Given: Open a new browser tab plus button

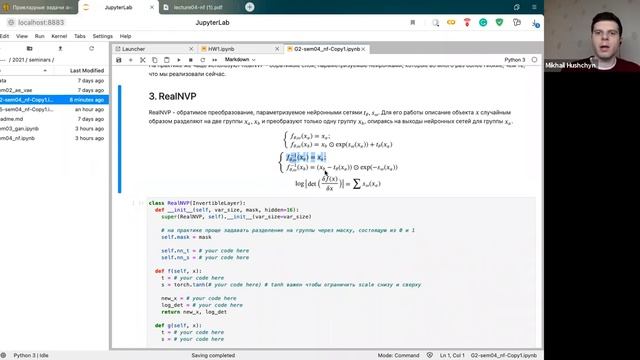Looking at the screenshot, I should point(250,7).
